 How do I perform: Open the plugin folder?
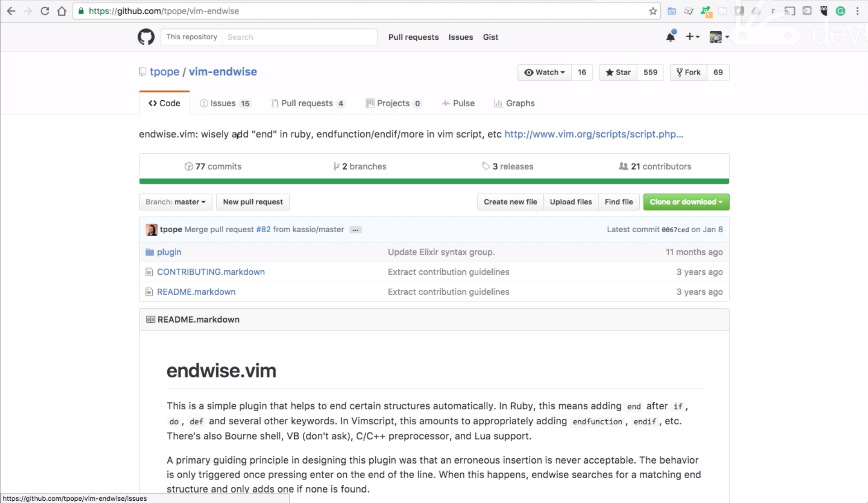point(169,252)
